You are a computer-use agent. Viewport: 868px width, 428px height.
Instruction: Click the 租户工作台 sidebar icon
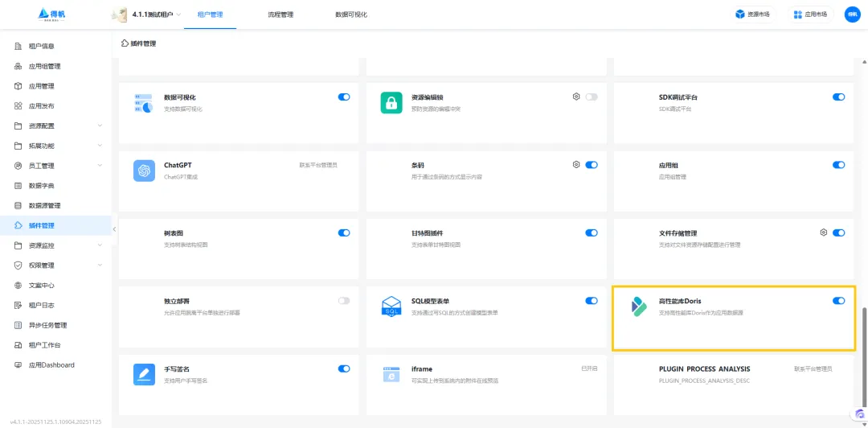tap(18, 345)
